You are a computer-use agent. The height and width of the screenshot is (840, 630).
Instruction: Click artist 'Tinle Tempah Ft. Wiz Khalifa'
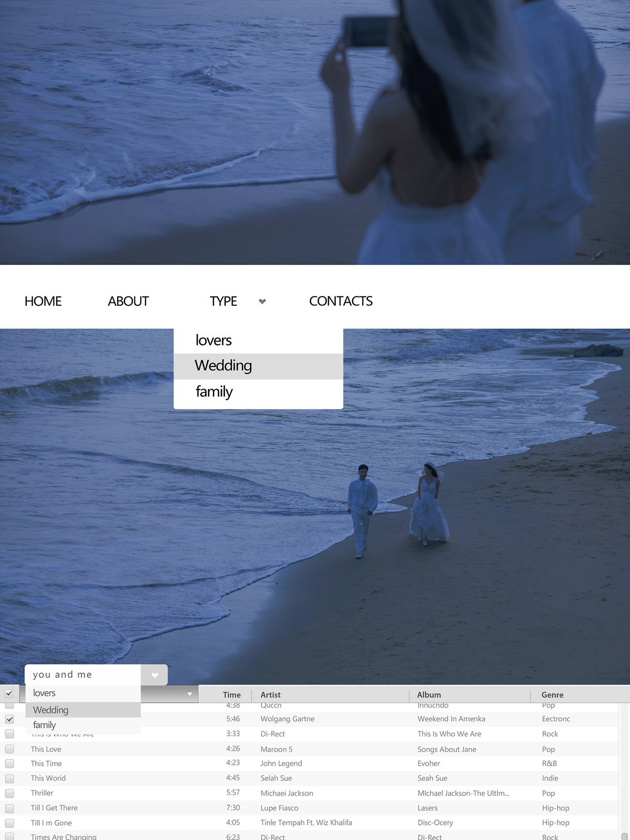tap(306, 823)
